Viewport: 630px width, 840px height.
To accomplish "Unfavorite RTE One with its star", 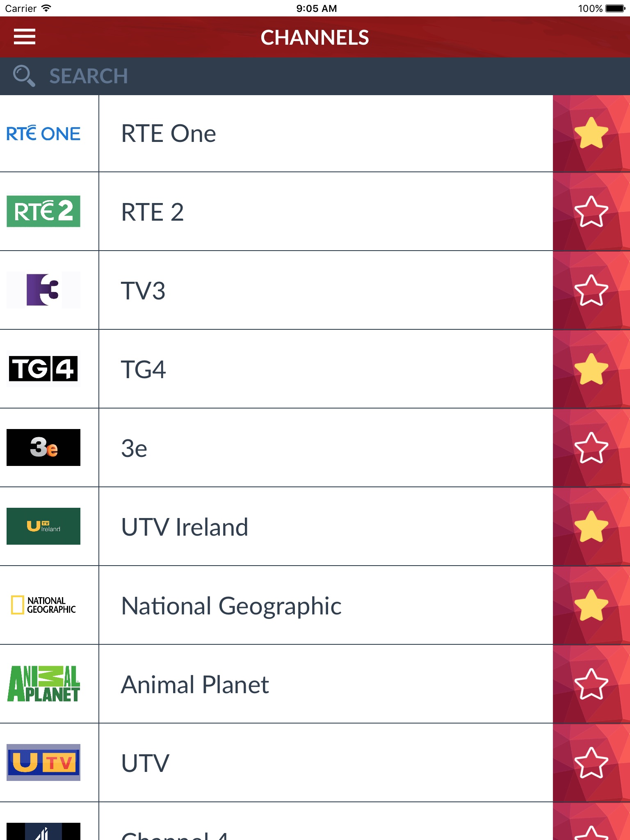I will tap(591, 133).
